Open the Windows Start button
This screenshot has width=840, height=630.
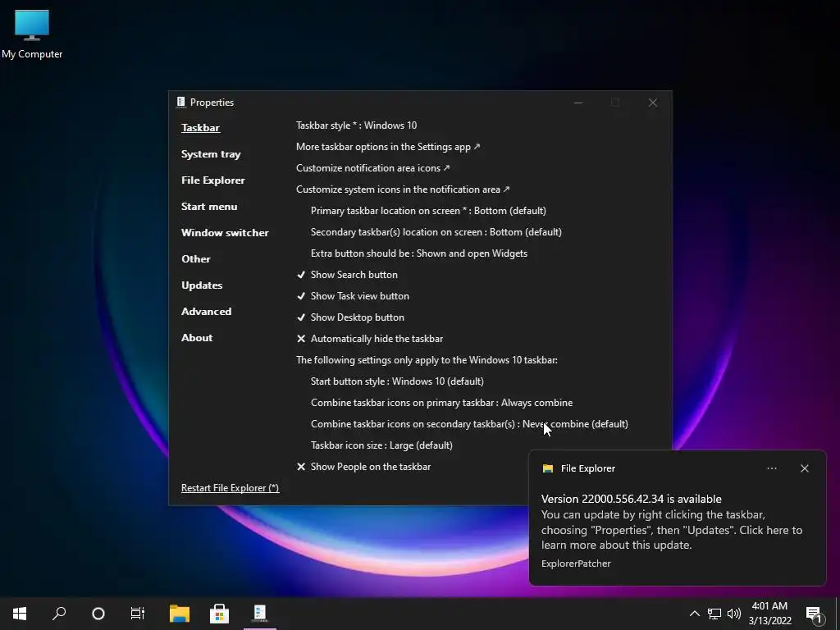pos(20,614)
